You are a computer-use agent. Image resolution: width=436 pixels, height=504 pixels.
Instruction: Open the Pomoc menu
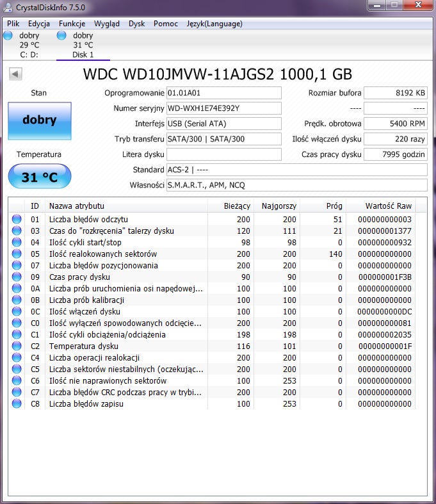click(165, 24)
